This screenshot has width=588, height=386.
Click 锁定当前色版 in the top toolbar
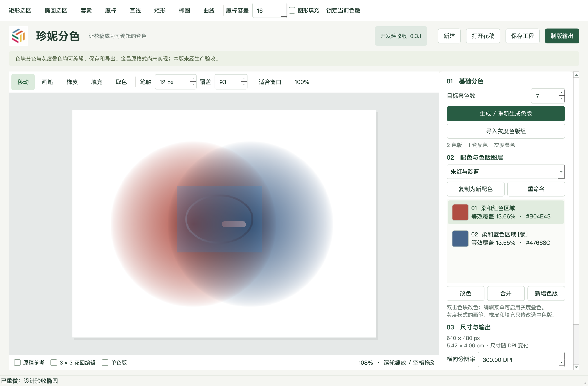coord(343,10)
